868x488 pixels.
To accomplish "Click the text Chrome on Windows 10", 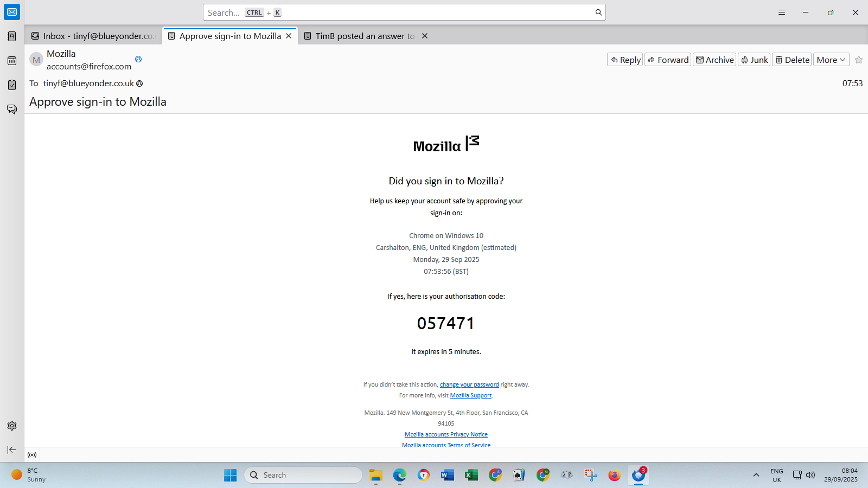I will click(x=446, y=235).
